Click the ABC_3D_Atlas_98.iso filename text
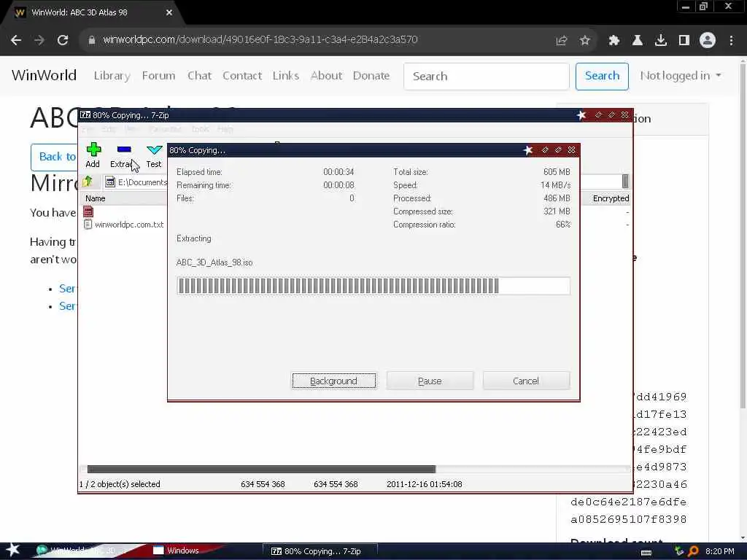The height and width of the screenshot is (560, 747). 214,262
